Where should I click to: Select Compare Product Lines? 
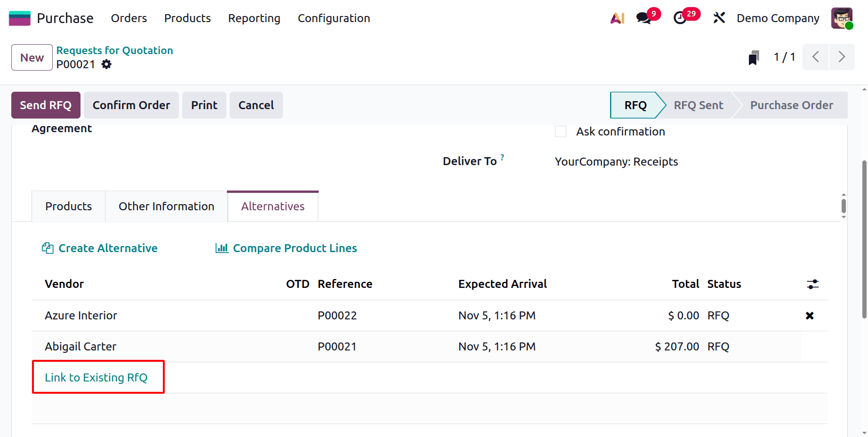(294, 248)
